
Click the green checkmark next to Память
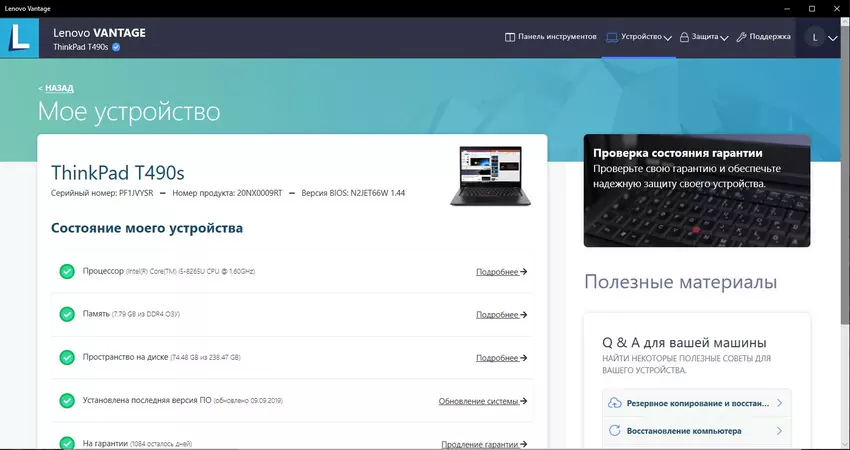(x=67, y=314)
